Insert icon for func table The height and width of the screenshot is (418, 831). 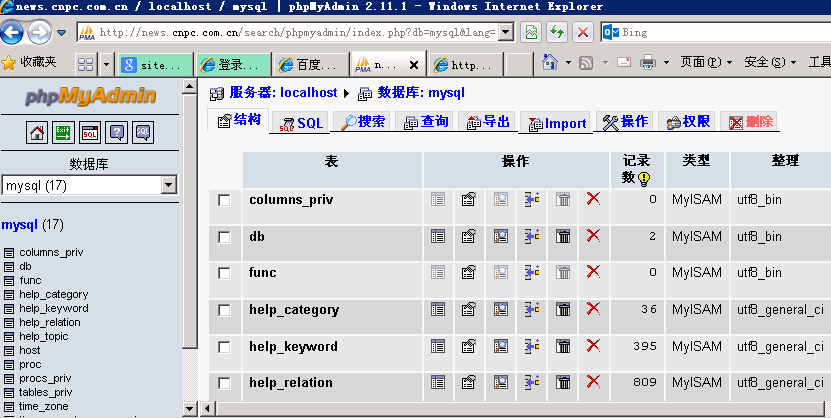pyautogui.click(x=532, y=272)
